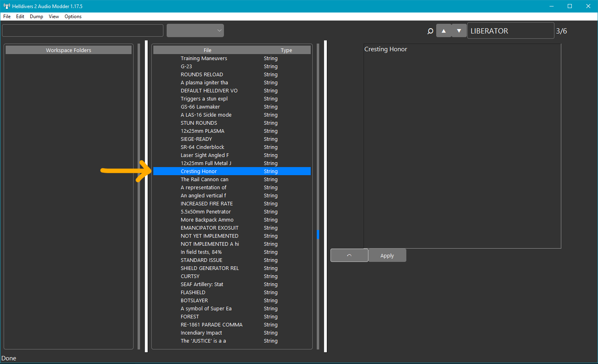The width and height of the screenshot is (598, 364).
Task: Open the View menu
Action: click(54, 17)
